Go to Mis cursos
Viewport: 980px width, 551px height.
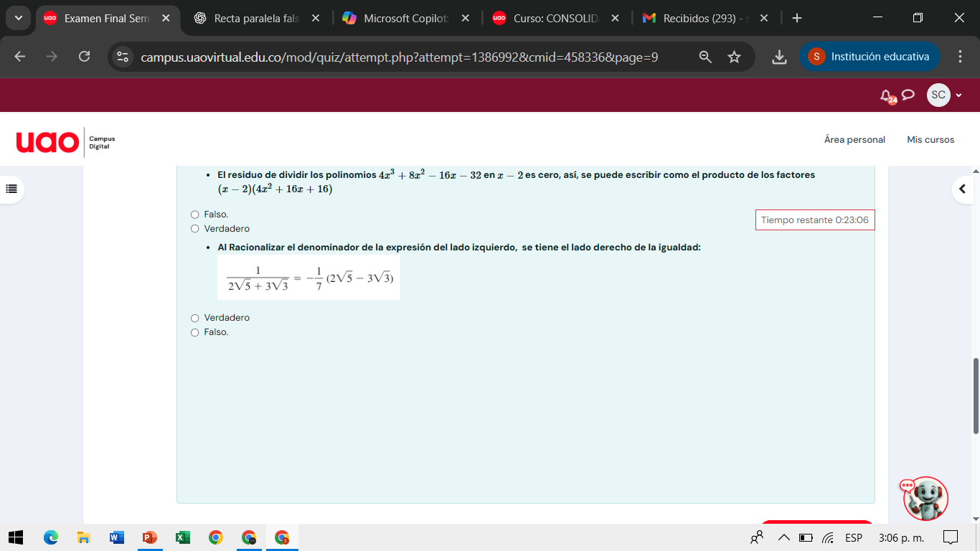tap(930, 140)
